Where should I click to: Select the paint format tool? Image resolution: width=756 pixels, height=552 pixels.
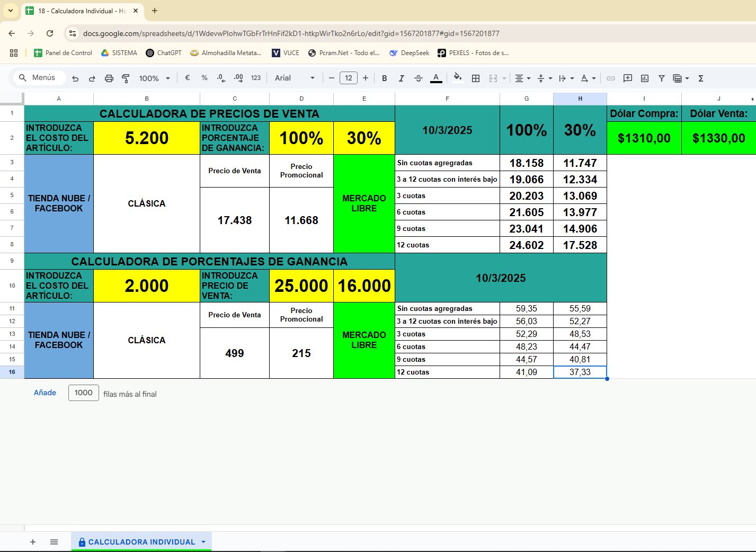pyautogui.click(x=126, y=78)
